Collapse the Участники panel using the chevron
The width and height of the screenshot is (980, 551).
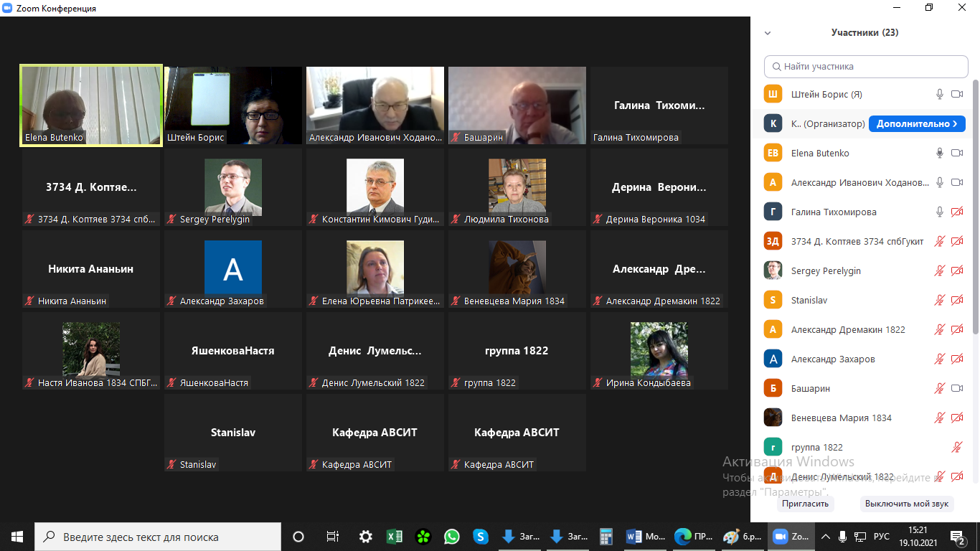tap(768, 33)
